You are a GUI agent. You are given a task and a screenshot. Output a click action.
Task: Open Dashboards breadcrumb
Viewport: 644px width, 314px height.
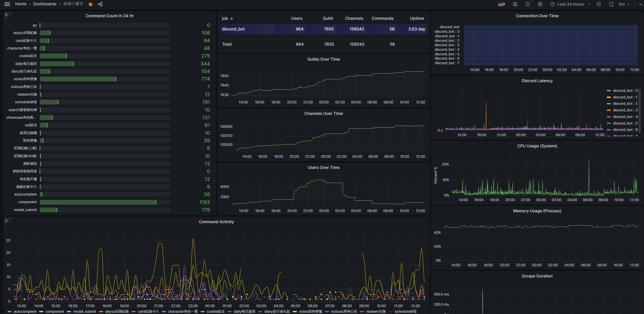click(45, 4)
